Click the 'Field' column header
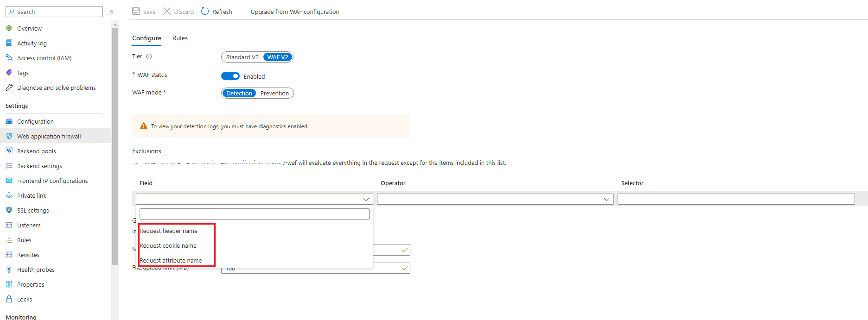The height and width of the screenshot is (320, 868). coord(146,183)
